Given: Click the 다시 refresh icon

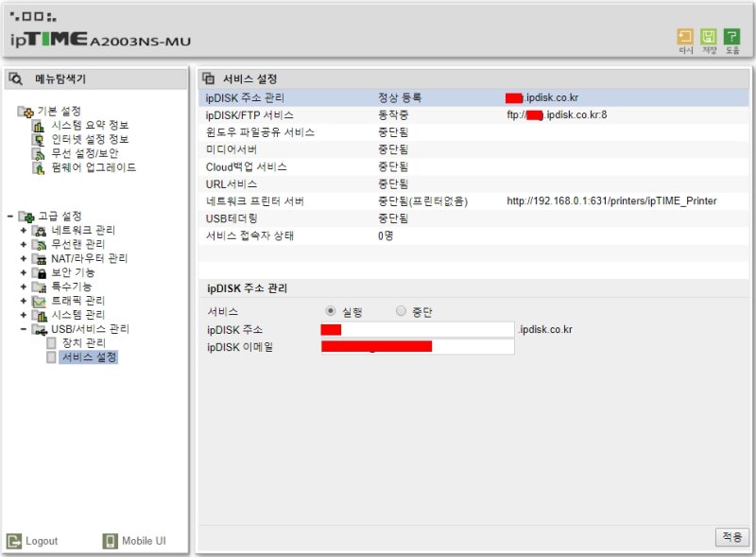Looking at the screenshot, I should pos(685,34).
